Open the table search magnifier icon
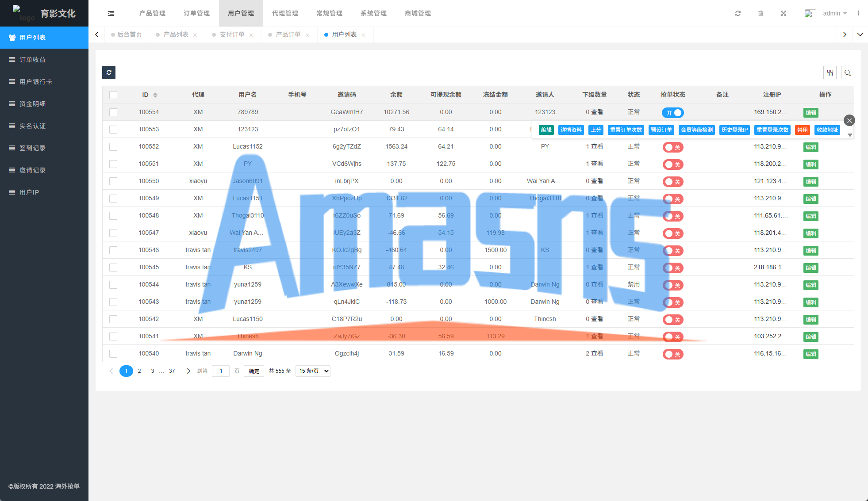Image resolution: width=868 pixels, height=501 pixels. [x=847, y=73]
